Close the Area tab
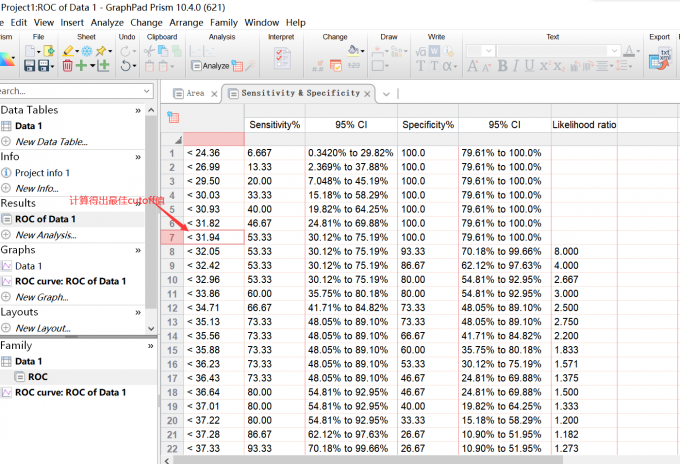Viewport: 680px width, 464px height. click(x=214, y=94)
